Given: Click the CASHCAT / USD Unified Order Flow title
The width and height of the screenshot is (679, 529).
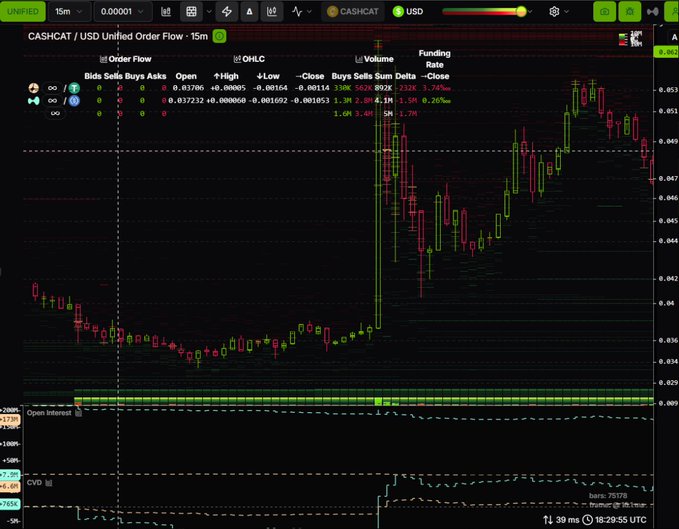Looking at the screenshot, I should (x=118, y=36).
